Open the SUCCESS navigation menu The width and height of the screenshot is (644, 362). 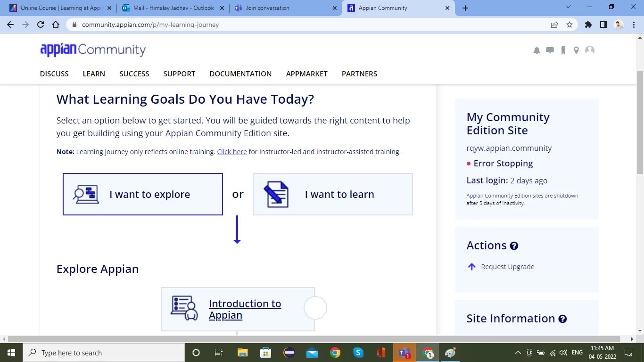click(134, 74)
